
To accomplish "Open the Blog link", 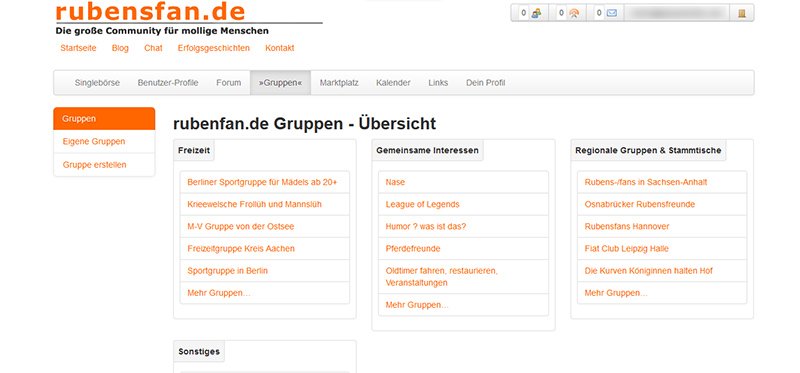I will 120,48.
